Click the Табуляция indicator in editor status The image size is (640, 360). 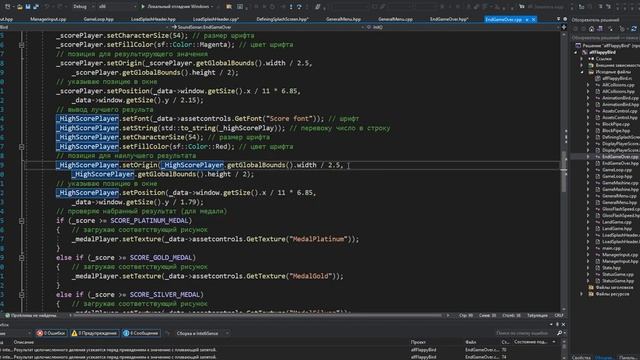[537, 315]
